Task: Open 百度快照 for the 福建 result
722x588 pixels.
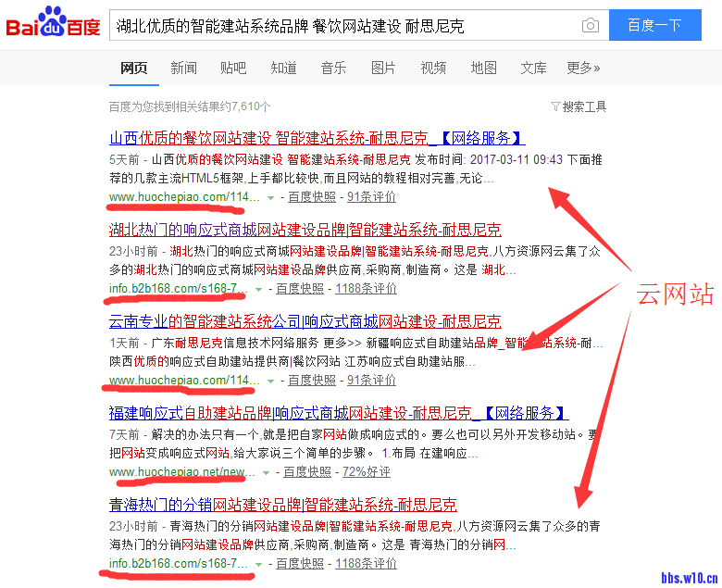Action: point(307,472)
